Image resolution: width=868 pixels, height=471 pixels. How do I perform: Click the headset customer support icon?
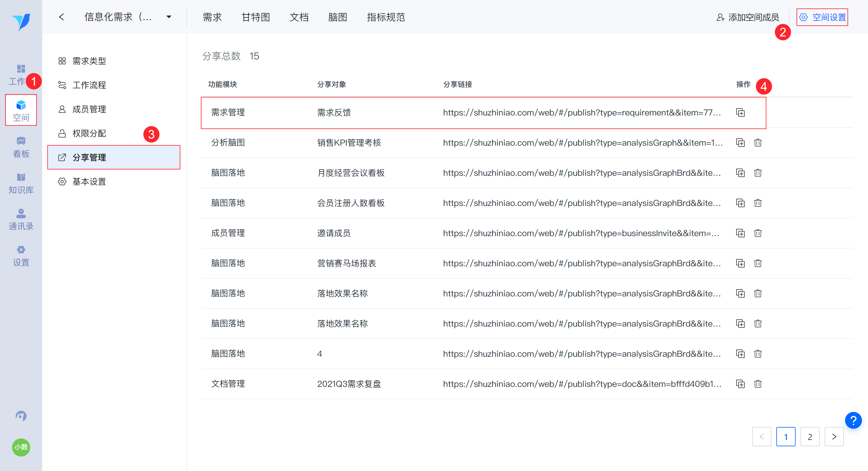(21, 416)
